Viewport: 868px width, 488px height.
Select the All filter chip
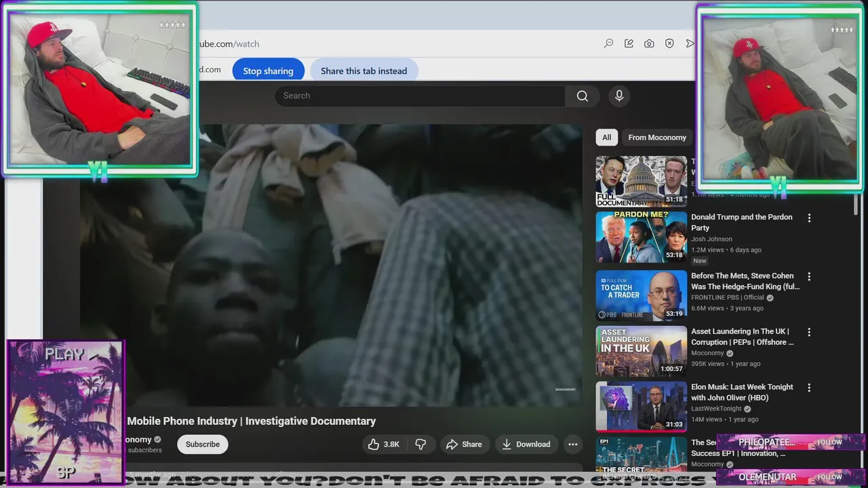[606, 137]
